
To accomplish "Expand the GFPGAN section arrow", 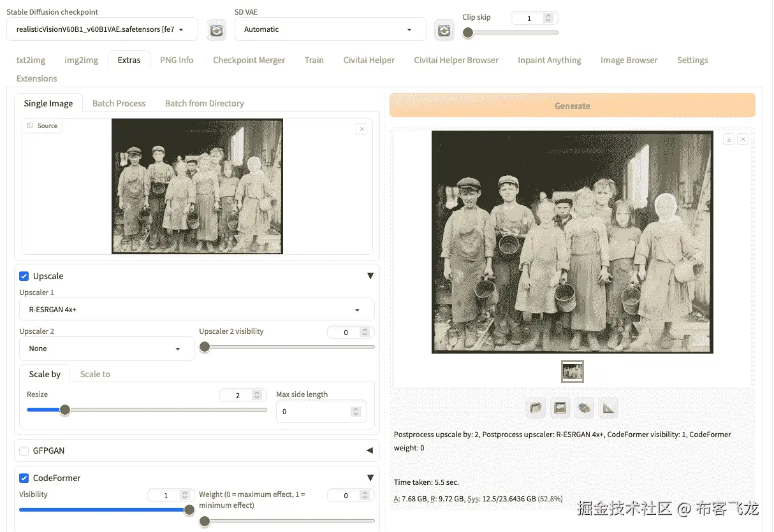I will click(370, 451).
